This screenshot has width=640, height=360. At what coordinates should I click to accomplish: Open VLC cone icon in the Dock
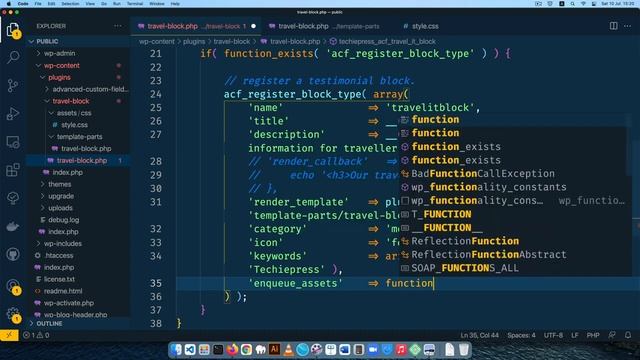tap(288, 349)
